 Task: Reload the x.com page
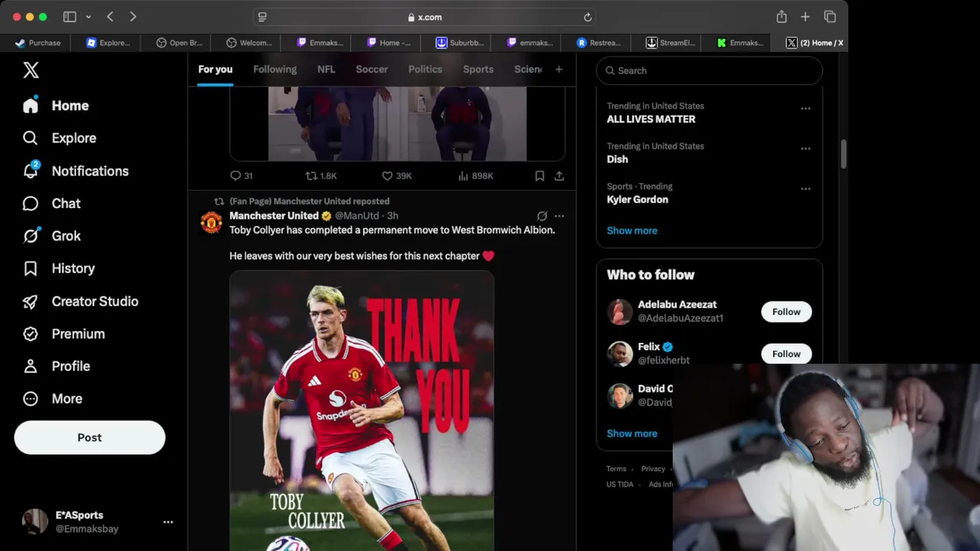click(x=587, y=17)
